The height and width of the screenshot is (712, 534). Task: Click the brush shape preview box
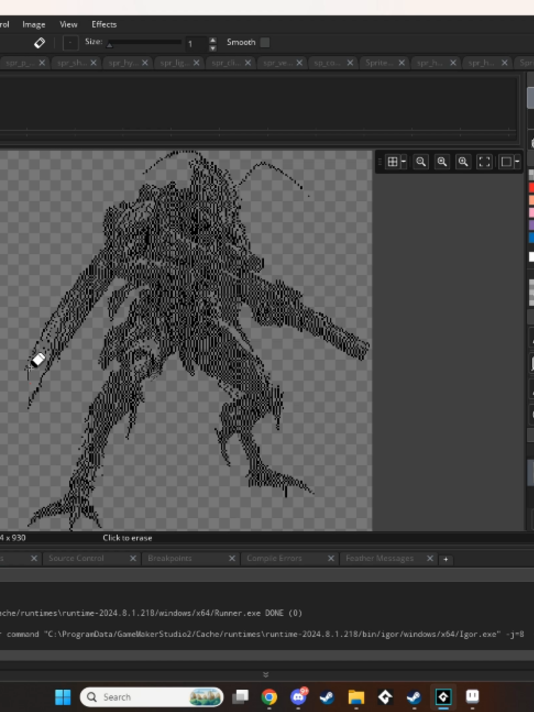70,43
